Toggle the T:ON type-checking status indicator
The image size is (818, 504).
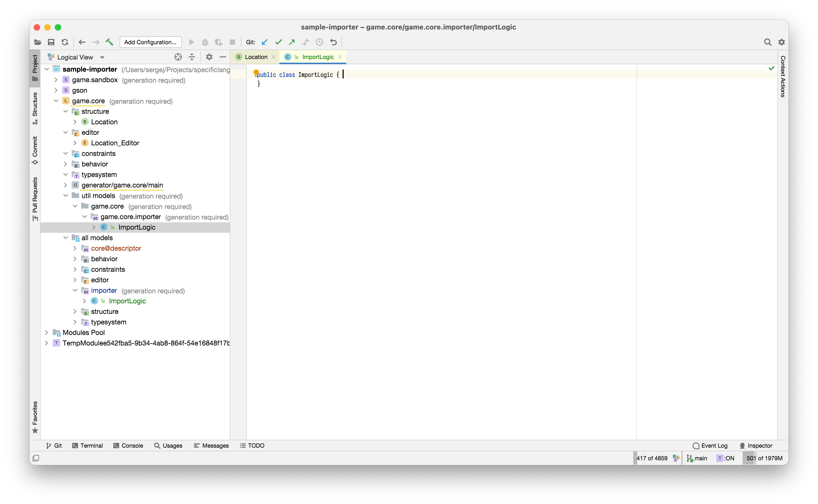point(725,458)
